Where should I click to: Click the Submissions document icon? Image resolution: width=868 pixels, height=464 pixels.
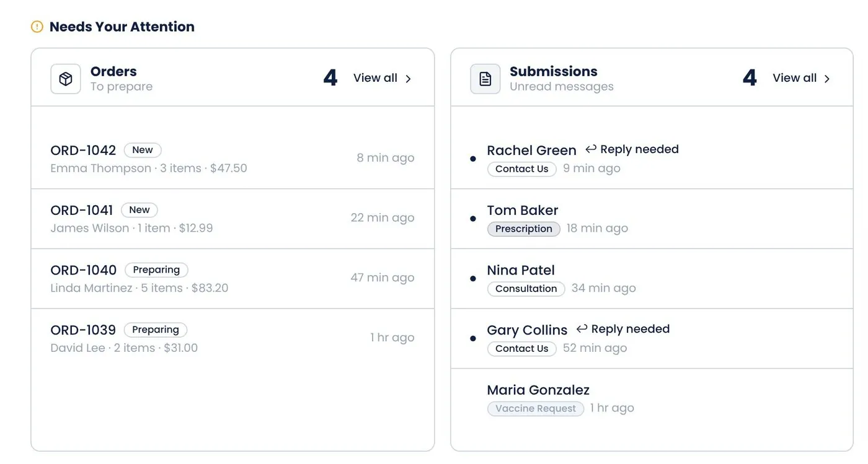[x=485, y=79]
